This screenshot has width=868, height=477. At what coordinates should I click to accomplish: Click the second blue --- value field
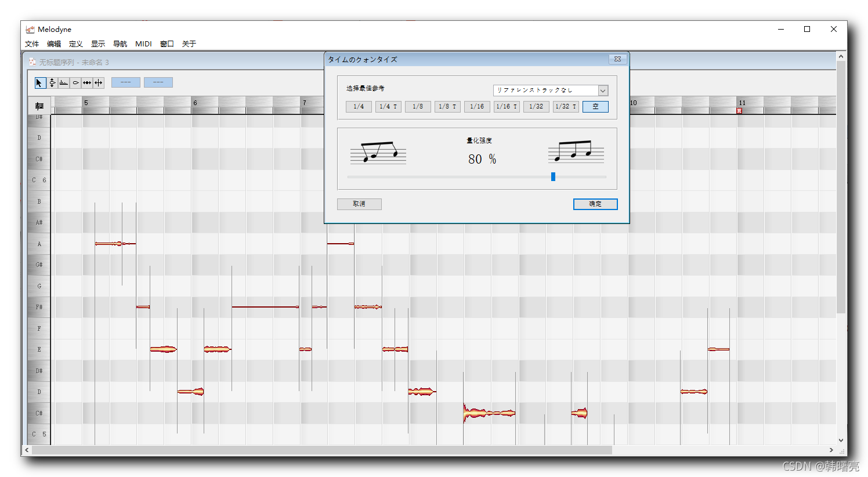coord(158,82)
